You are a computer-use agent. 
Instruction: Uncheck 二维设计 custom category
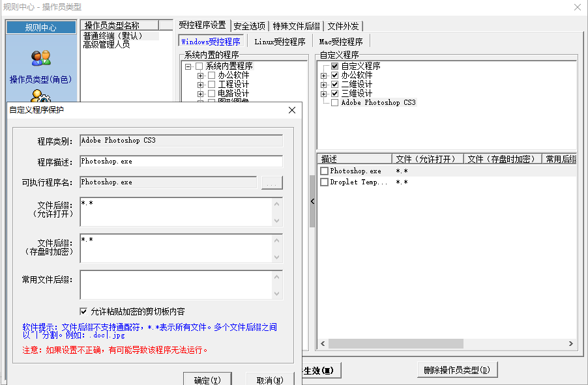[335, 84]
